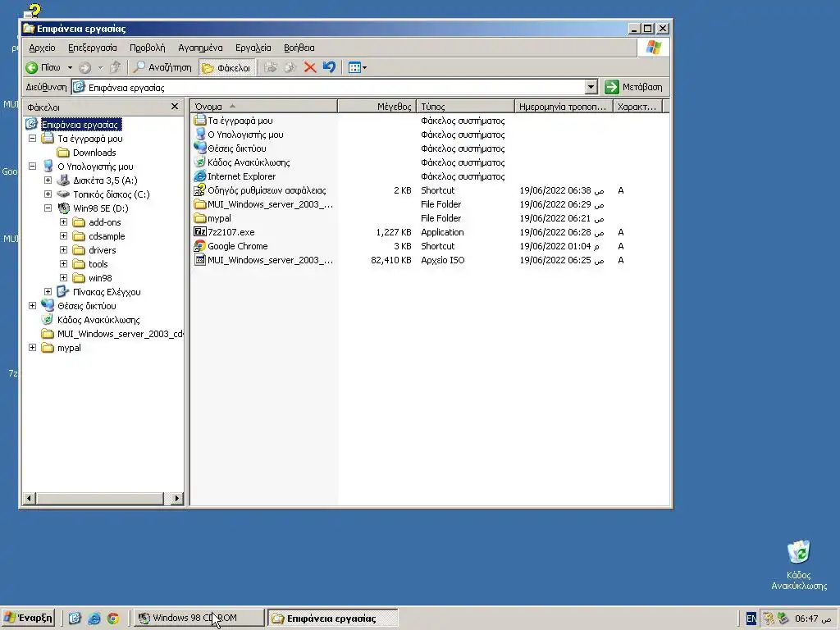This screenshot has width=840, height=630.
Task: Launch Google Chrome from quick launch
Action: pos(113,619)
